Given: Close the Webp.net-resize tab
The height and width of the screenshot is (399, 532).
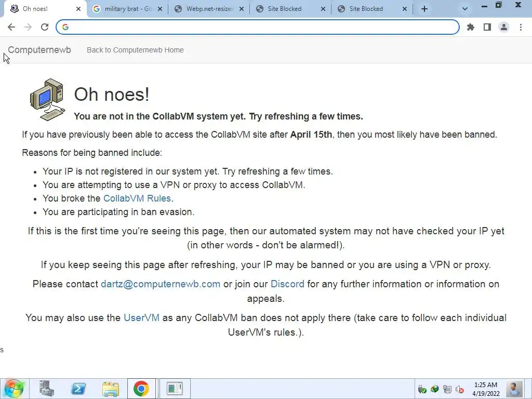Looking at the screenshot, I should pyautogui.click(x=242, y=9).
